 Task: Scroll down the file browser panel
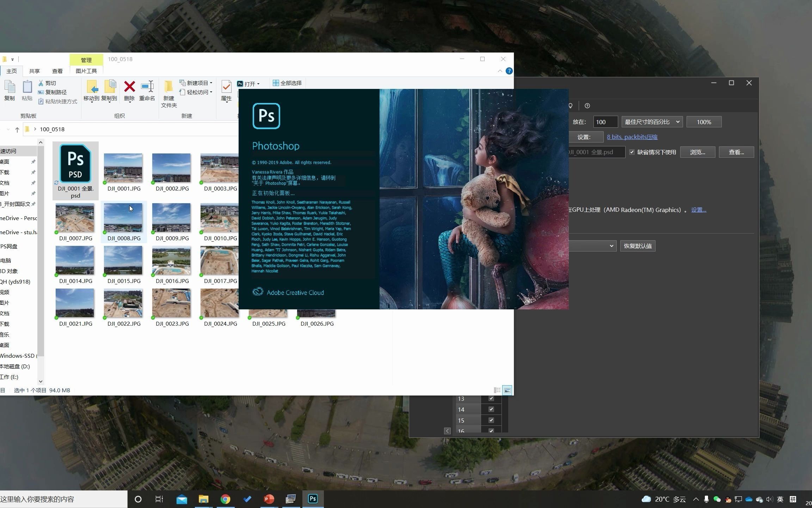(x=41, y=381)
